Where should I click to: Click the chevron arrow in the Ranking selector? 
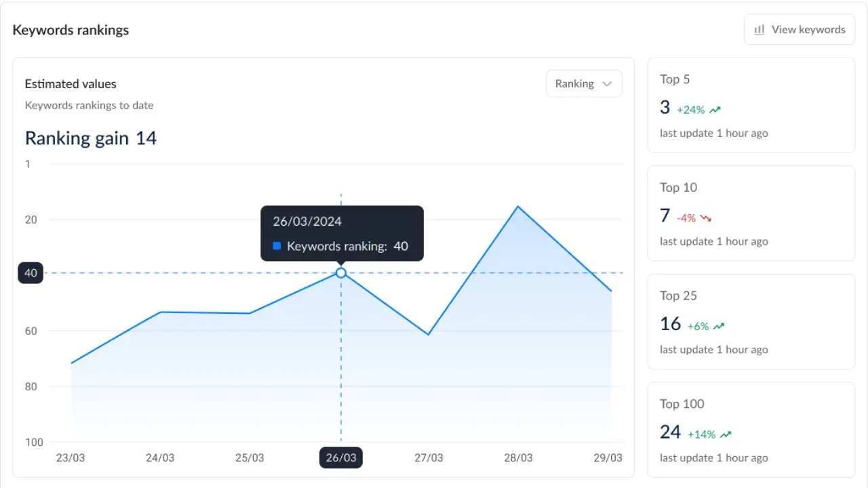pyautogui.click(x=606, y=83)
